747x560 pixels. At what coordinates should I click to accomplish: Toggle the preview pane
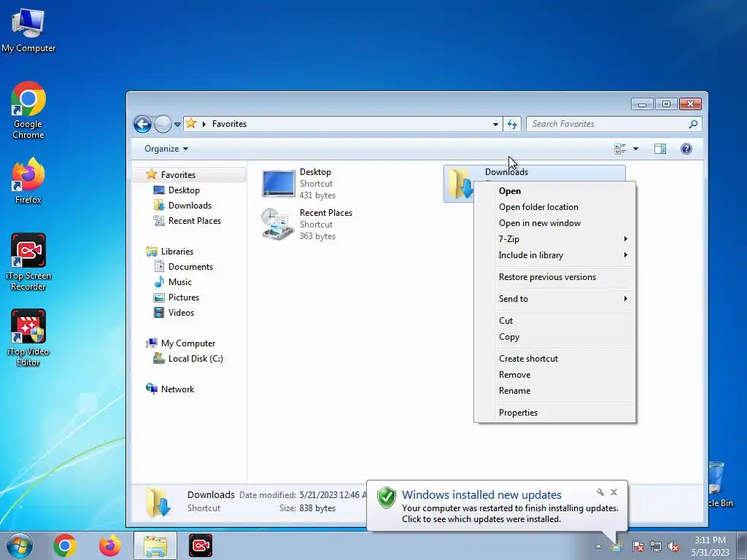point(659,149)
